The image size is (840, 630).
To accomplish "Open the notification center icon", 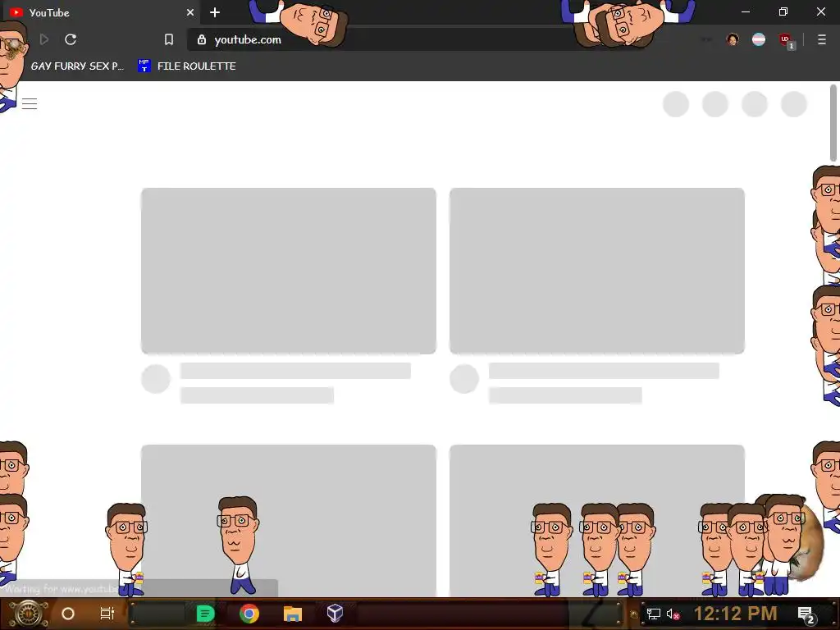I will 807,615.
